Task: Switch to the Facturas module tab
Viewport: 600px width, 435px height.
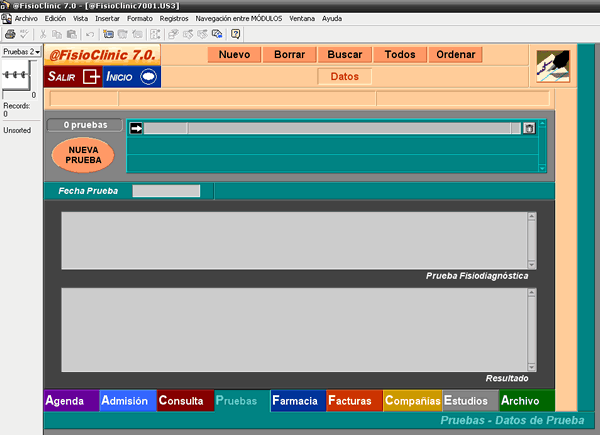Action: pos(354,401)
